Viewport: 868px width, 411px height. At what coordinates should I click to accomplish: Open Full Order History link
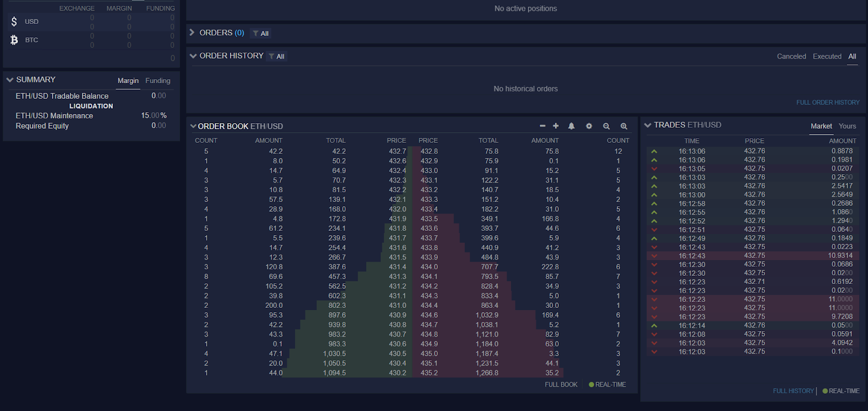point(828,103)
